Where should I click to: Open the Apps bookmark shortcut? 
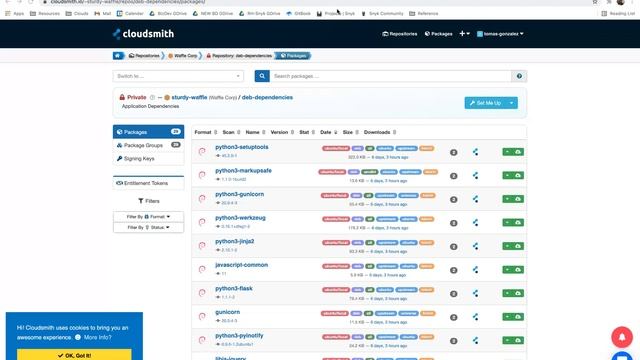tap(15, 13)
